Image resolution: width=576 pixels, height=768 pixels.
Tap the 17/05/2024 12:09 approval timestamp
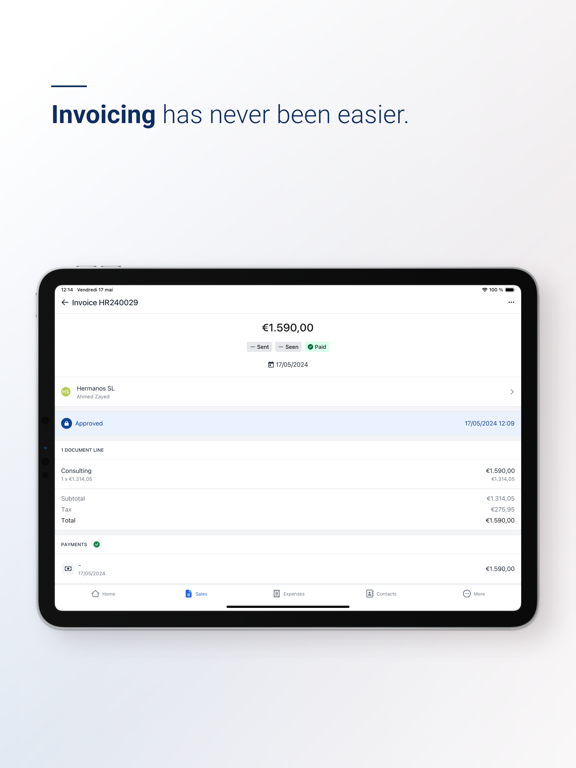point(489,423)
